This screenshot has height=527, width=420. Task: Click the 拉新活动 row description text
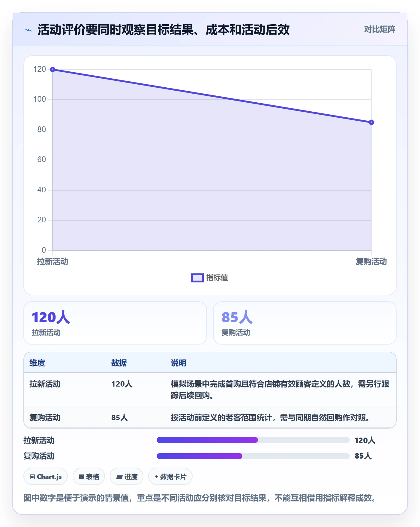coord(280,390)
